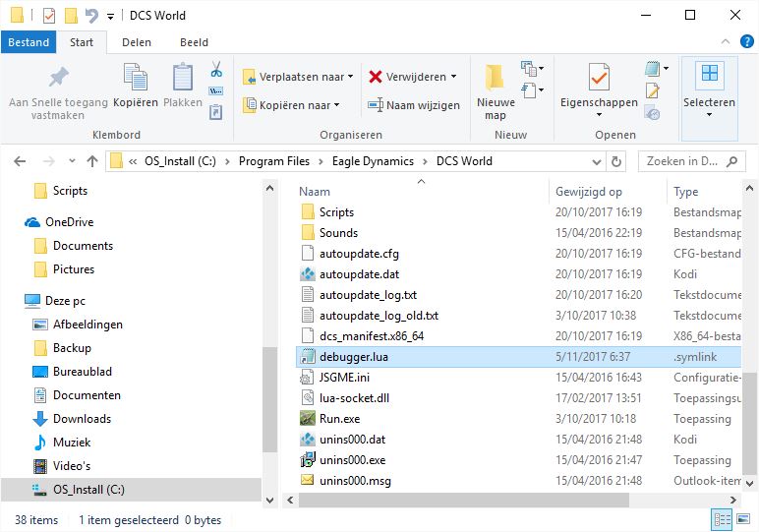
Task: Click the Naam wijzigen button
Action: [x=413, y=105]
